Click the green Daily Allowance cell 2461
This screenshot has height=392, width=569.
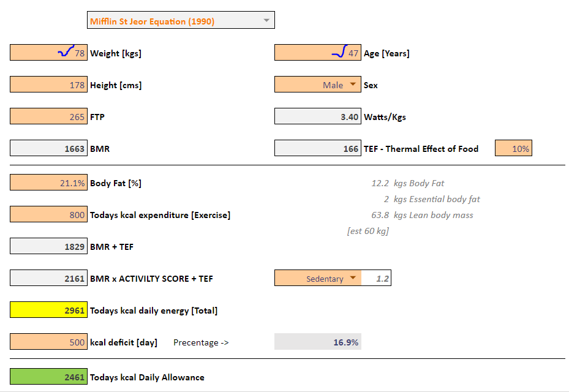tap(48, 377)
